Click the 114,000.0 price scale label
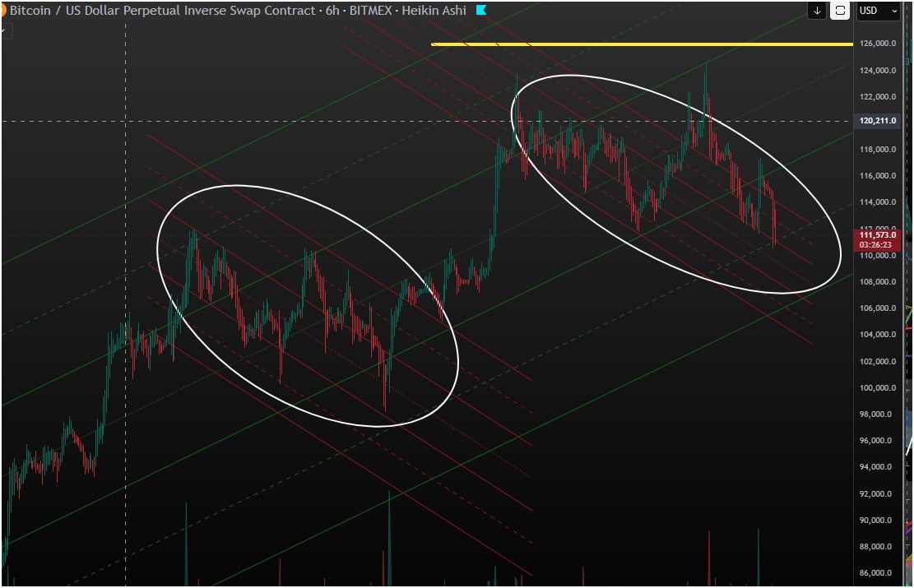Screen dimensions: 914x588 click(877, 202)
